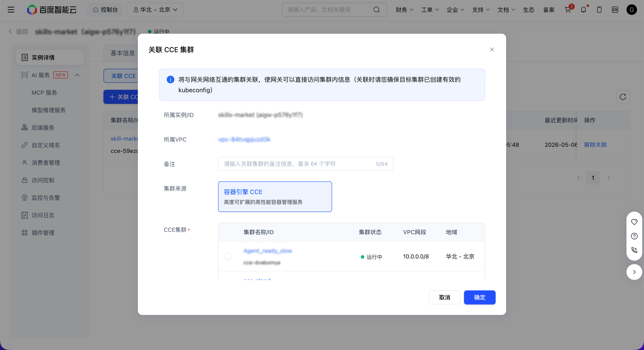This screenshot has width=644, height=350.
Task: Click the 10.0.0.0/8 VPC segment cell
Action: (x=416, y=256)
